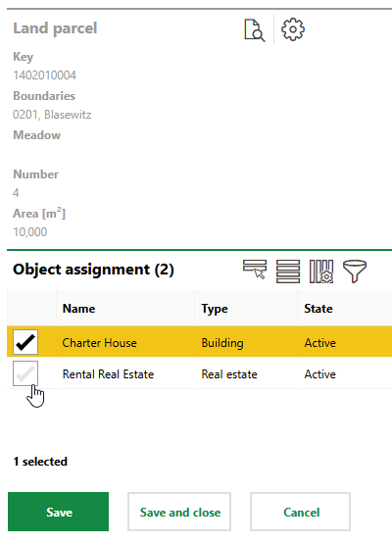Click the Cancel button

point(300,512)
